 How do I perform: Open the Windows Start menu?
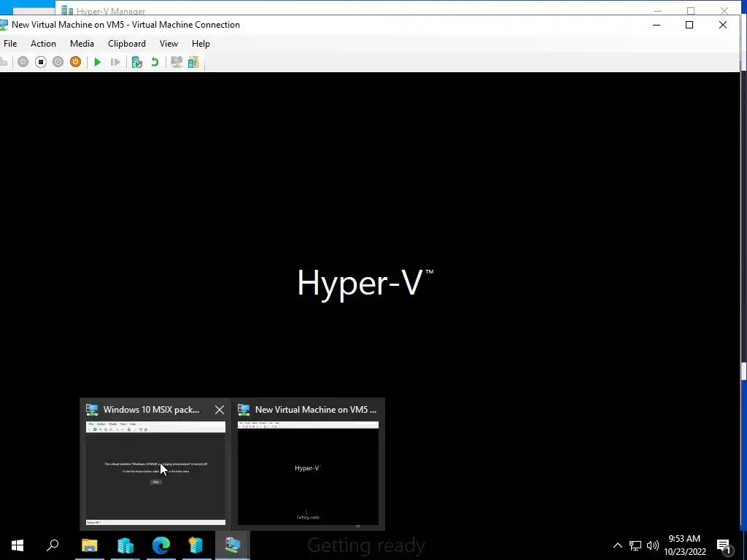[18, 545]
